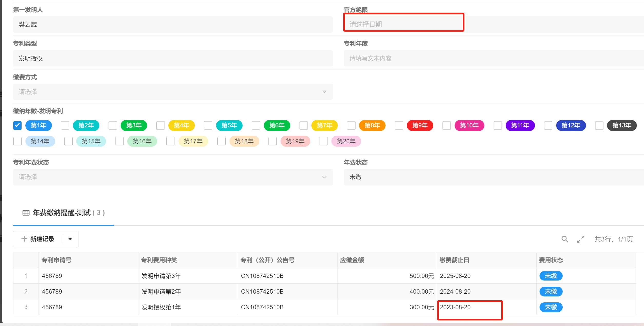Click the table grid icon beside 年费缴纳提醒-测试

[x=26, y=213]
